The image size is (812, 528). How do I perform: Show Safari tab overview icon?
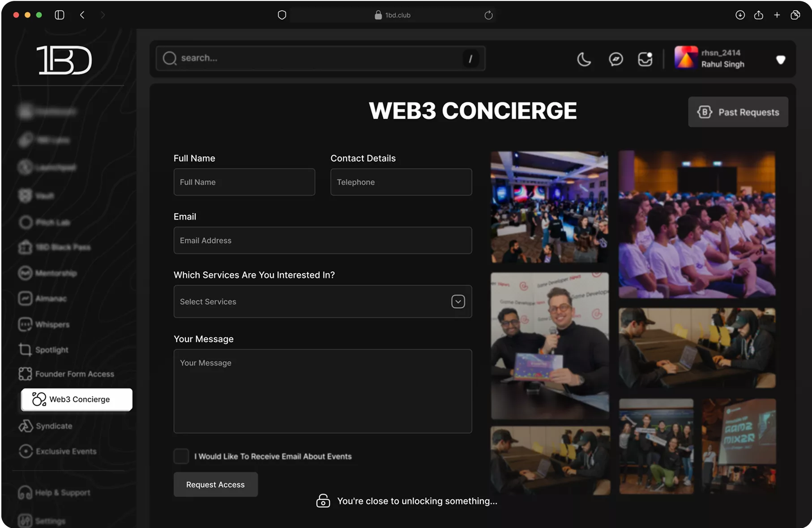point(795,15)
